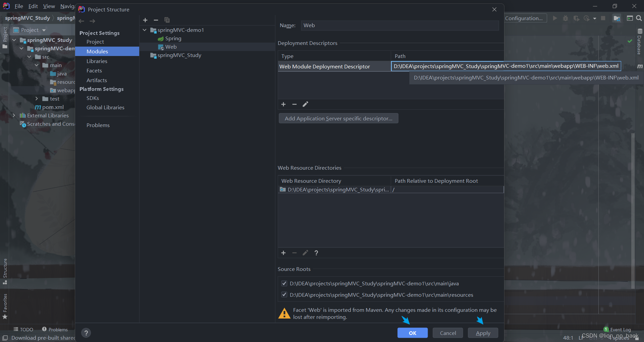Remove the web resource directory
The width and height of the screenshot is (644, 342).
294,253
